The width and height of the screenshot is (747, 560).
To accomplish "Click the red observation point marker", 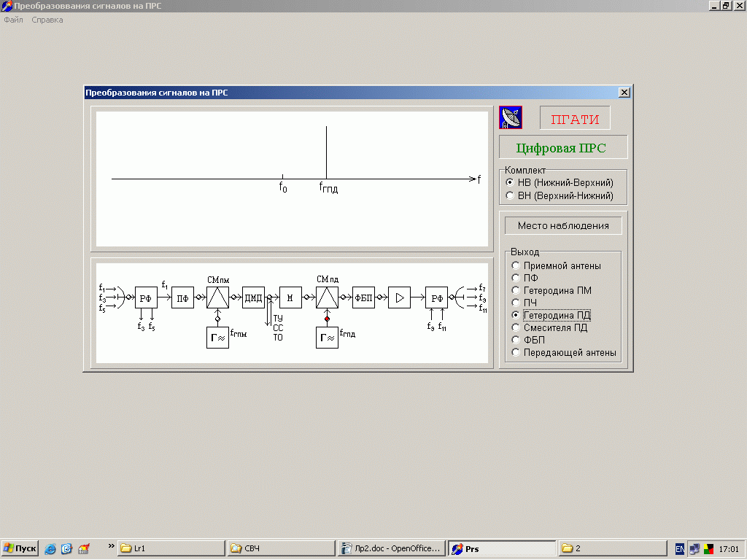I will [328, 319].
